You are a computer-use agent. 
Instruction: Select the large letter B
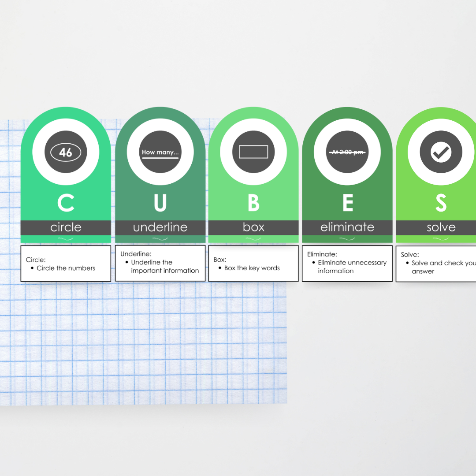click(x=253, y=203)
